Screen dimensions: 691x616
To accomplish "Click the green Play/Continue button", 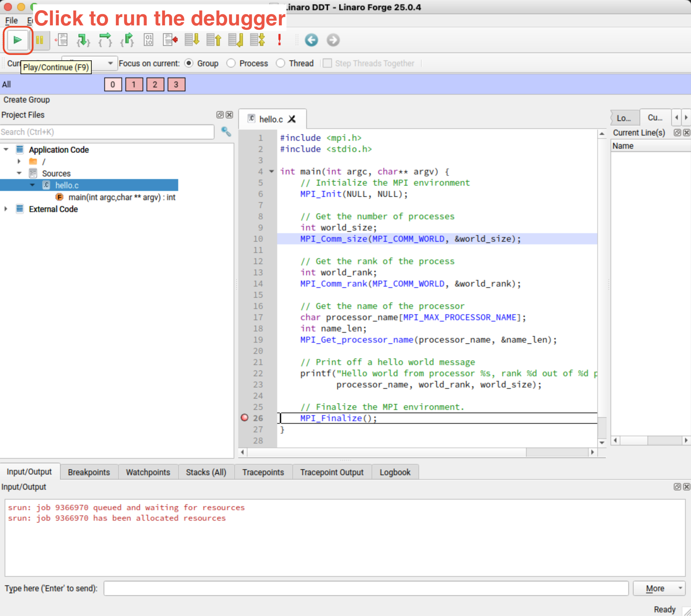I will pos(17,40).
